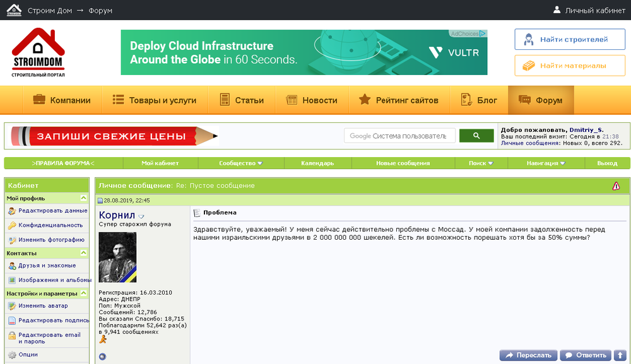Screen dimensions: 631x364
Task: Open Календарь in the green bar
Action: pos(317,163)
